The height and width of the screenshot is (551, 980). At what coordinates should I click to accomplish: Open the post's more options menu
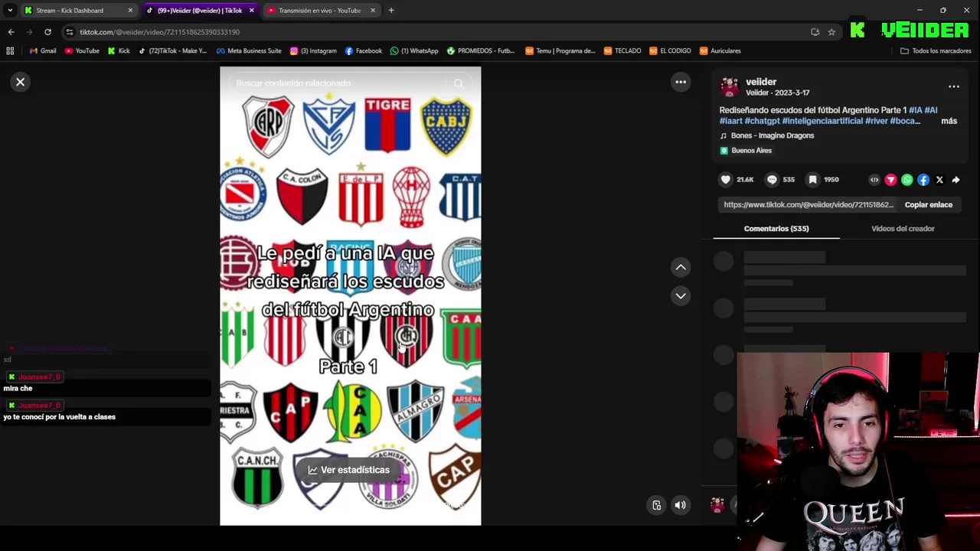pos(954,86)
